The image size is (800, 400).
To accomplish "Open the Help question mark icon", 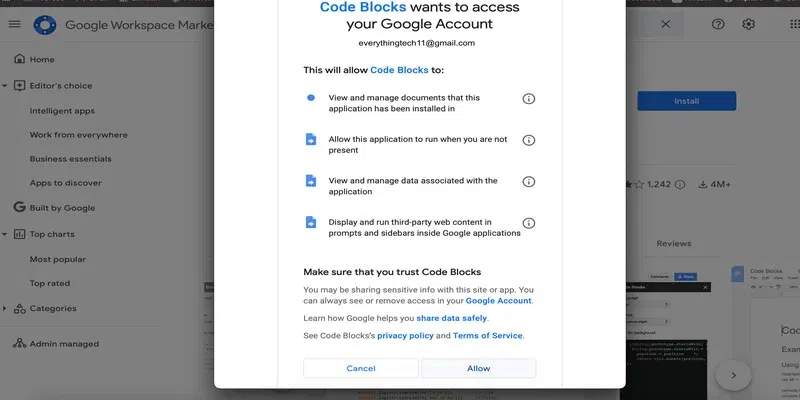I will point(718,24).
